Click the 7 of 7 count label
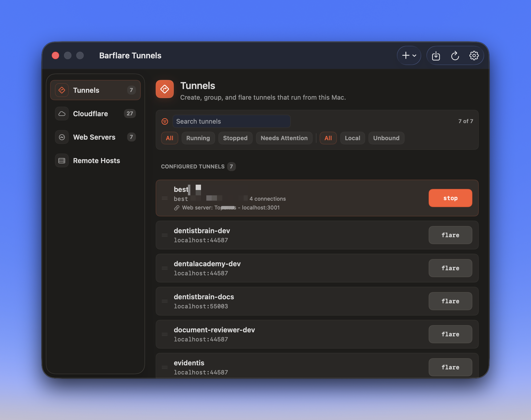Image resolution: width=531 pixels, height=420 pixels. tap(466, 121)
